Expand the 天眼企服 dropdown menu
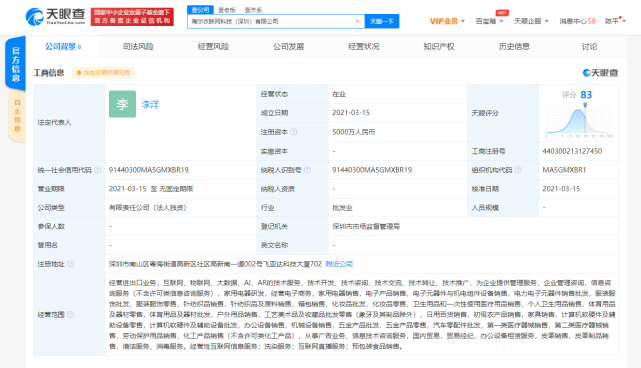Image resolution: width=641 pixels, height=368 pixels. [531, 21]
